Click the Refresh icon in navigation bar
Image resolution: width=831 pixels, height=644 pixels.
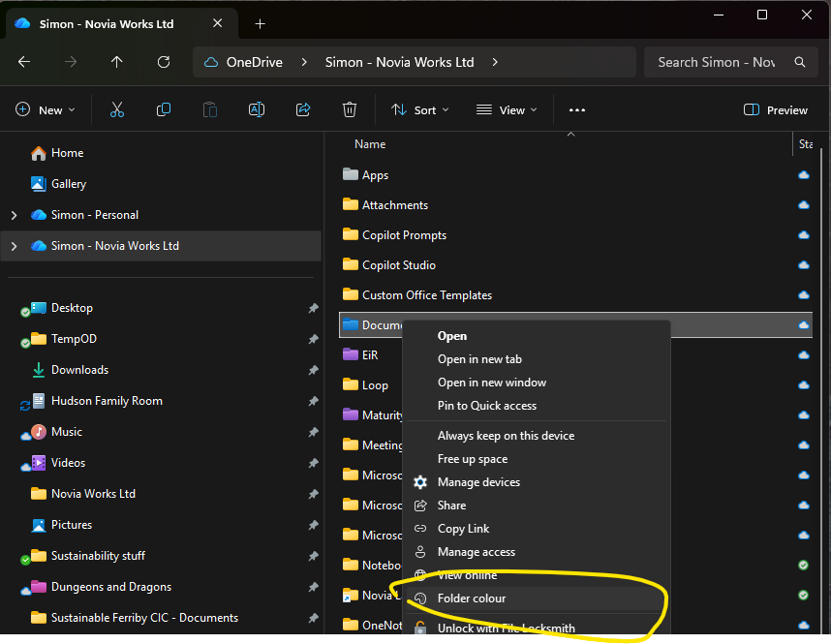tap(164, 62)
